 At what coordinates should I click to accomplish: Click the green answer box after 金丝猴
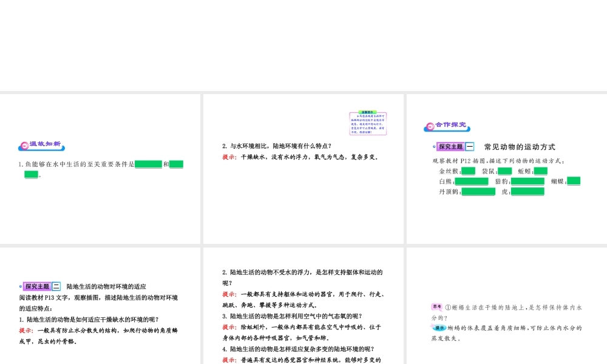click(x=468, y=171)
